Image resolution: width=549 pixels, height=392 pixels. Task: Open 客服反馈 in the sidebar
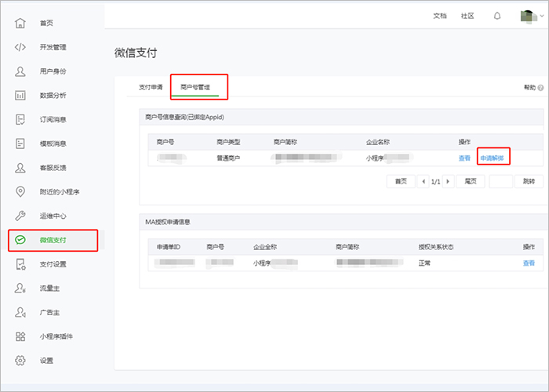(53, 168)
